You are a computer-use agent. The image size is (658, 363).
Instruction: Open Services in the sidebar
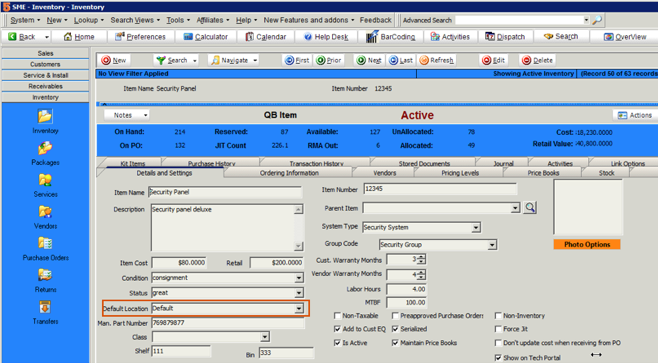click(45, 185)
